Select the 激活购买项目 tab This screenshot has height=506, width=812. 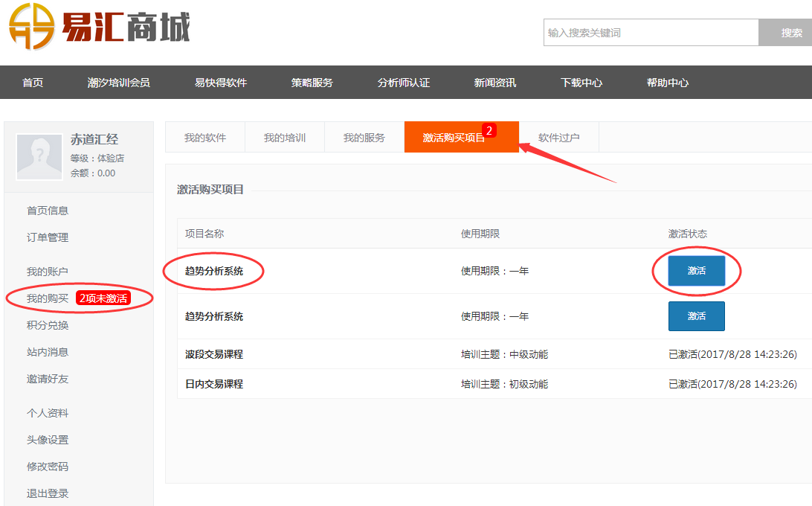462,138
